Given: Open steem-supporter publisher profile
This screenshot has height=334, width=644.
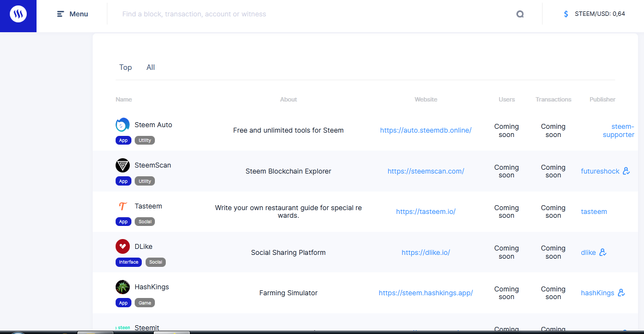Looking at the screenshot, I should point(618,130).
